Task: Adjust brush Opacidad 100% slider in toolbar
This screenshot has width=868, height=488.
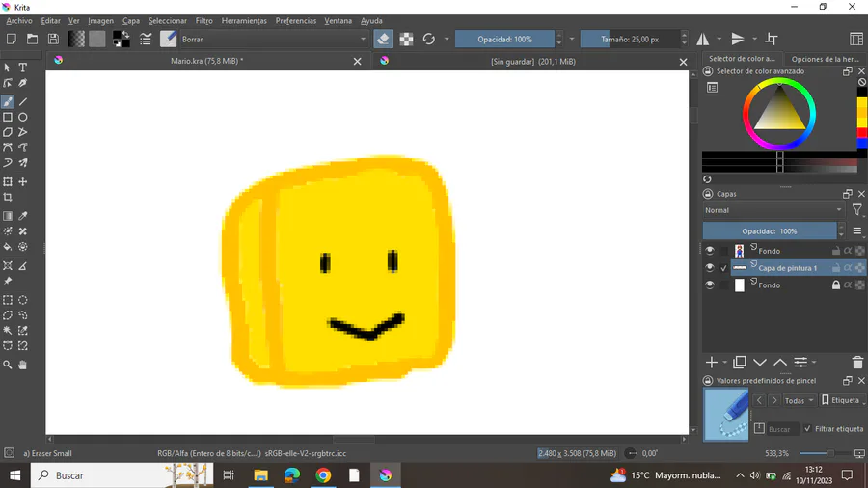Action: coord(504,40)
